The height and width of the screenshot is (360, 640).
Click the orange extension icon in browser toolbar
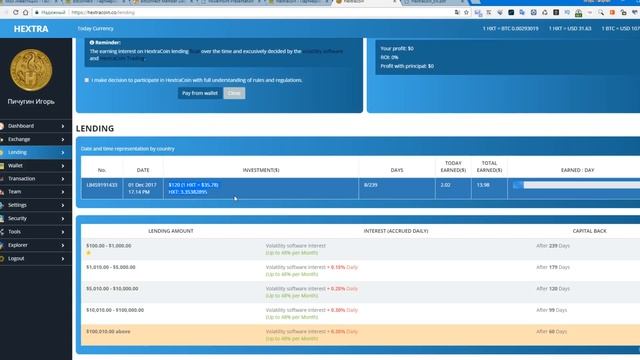(x=612, y=13)
